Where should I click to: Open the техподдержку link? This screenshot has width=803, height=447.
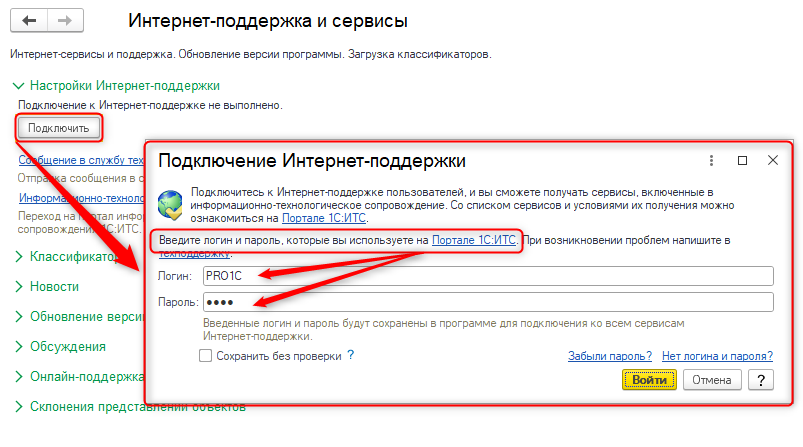tap(195, 253)
